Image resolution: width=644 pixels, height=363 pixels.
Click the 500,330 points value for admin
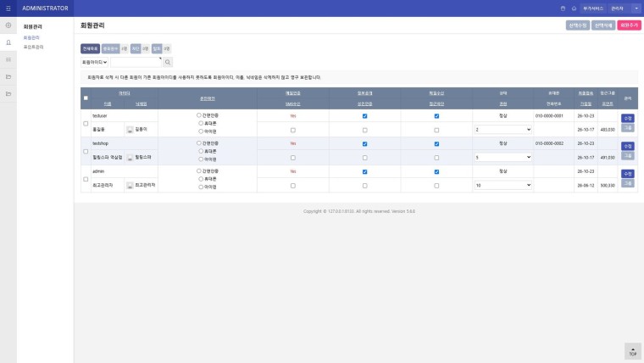608,186
